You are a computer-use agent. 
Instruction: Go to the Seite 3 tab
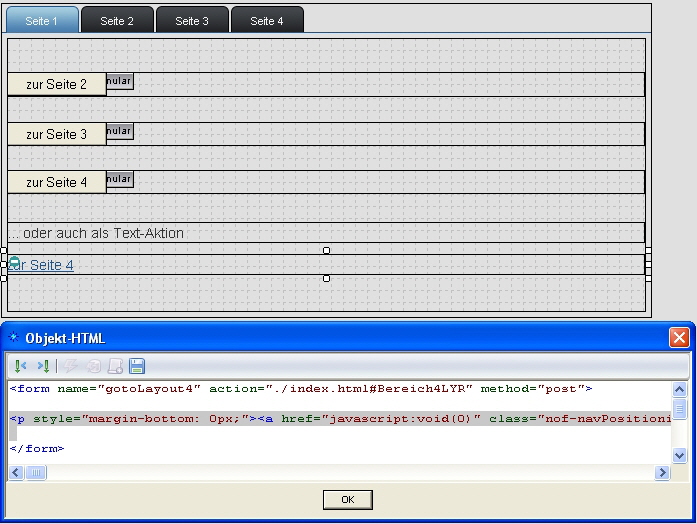[192, 21]
